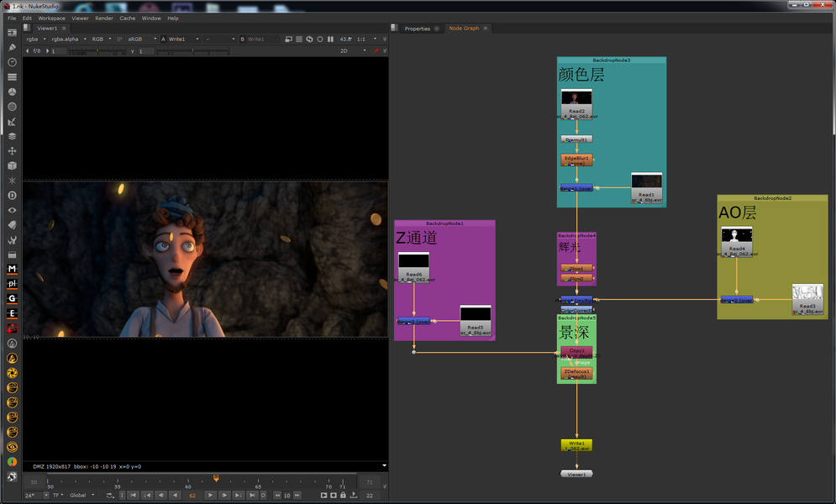Open the Image nodes toolbar icon
This screenshot has height=504, width=836.
[x=12, y=33]
